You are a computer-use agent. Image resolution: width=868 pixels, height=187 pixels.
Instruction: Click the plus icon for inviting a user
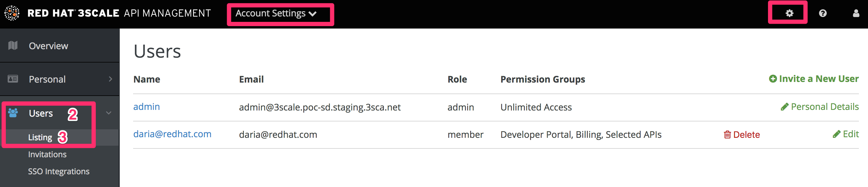[773, 79]
